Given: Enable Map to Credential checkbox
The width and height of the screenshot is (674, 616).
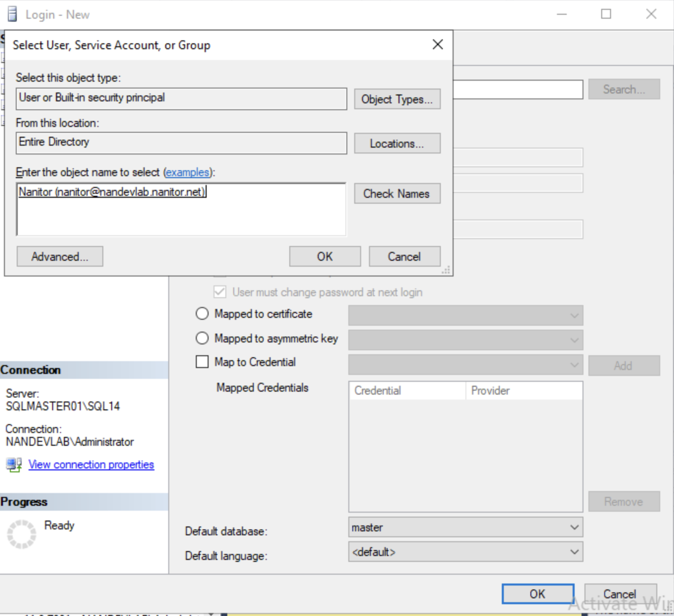Looking at the screenshot, I should (x=202, y=362).
